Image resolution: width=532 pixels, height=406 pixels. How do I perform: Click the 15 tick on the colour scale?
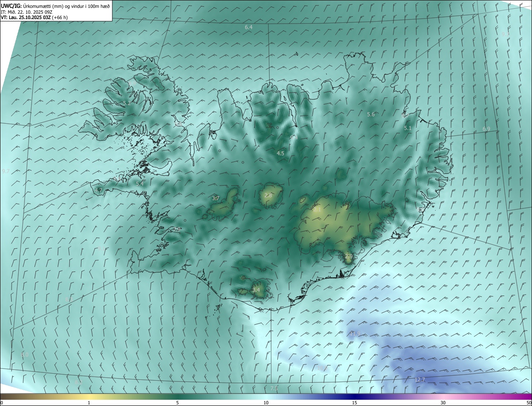point(355,403)
